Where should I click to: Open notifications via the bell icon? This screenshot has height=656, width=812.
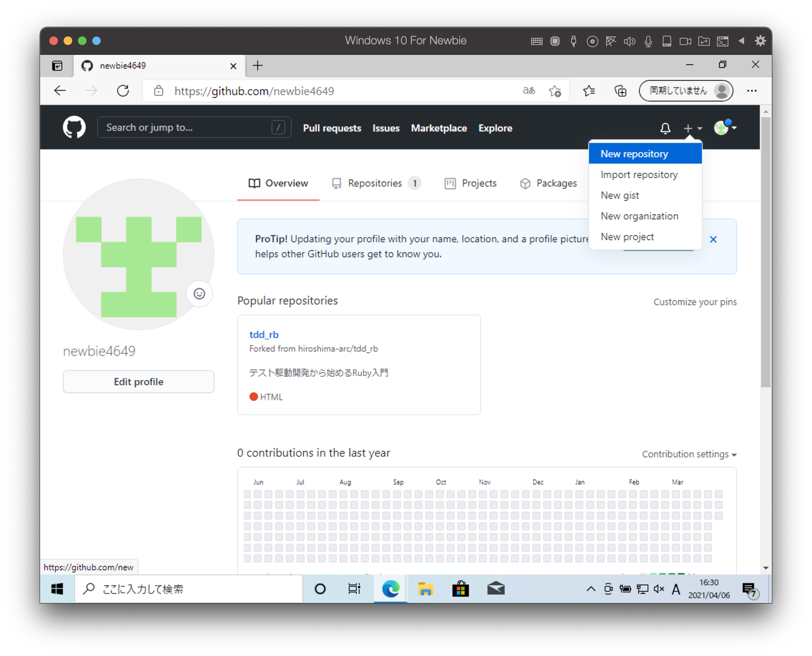click(x=665, y=128)
